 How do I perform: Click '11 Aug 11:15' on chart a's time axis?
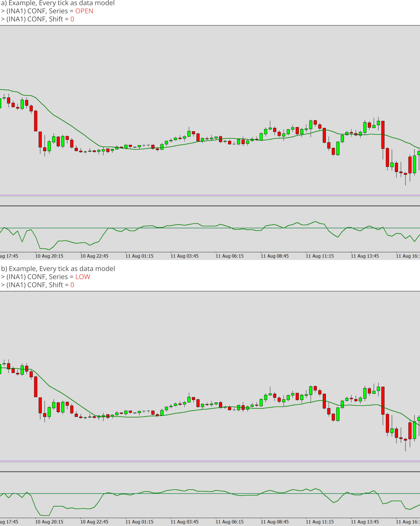coord(320,256)
